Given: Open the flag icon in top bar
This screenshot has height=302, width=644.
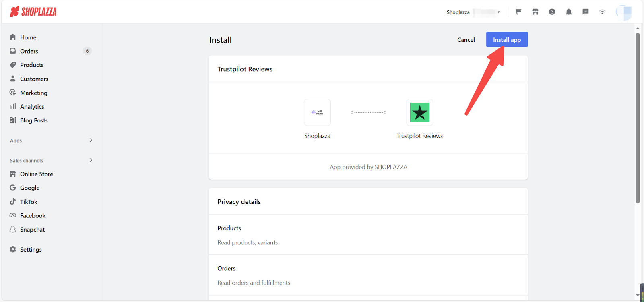Looking at the screenshot, I should point(518,12).
